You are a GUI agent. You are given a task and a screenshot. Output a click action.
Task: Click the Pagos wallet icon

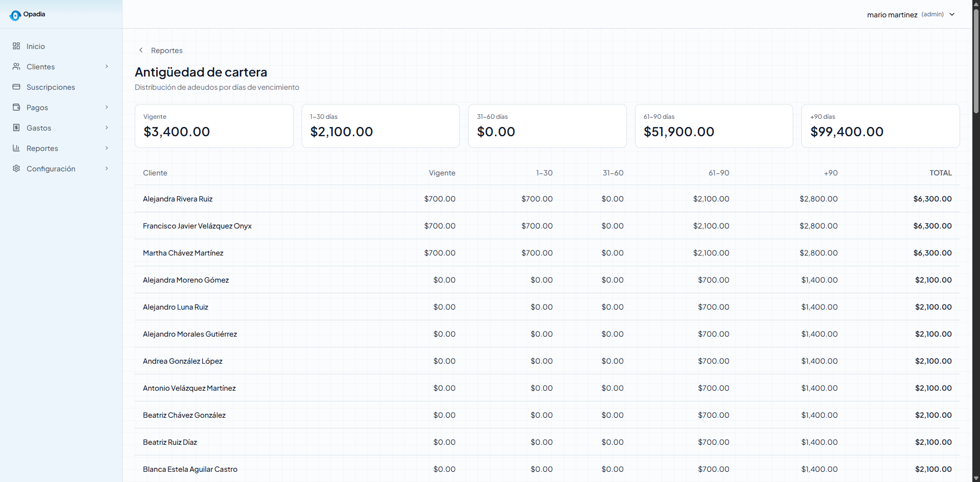tap(16, 107)
